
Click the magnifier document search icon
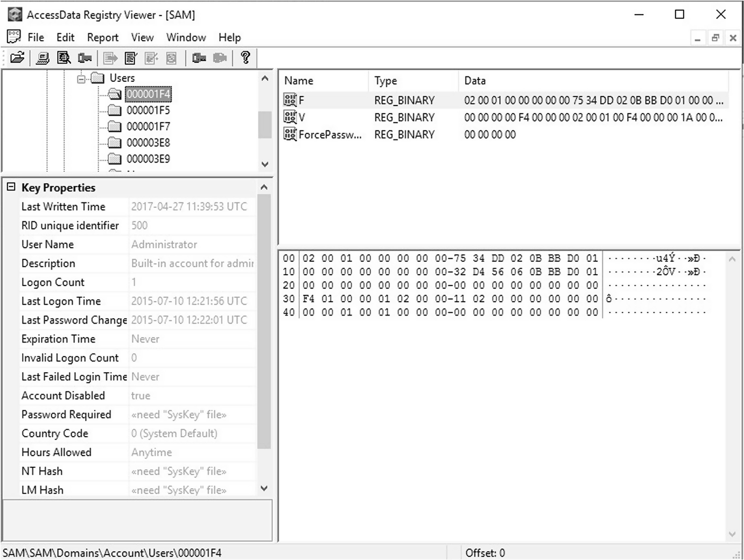[64, 58]
